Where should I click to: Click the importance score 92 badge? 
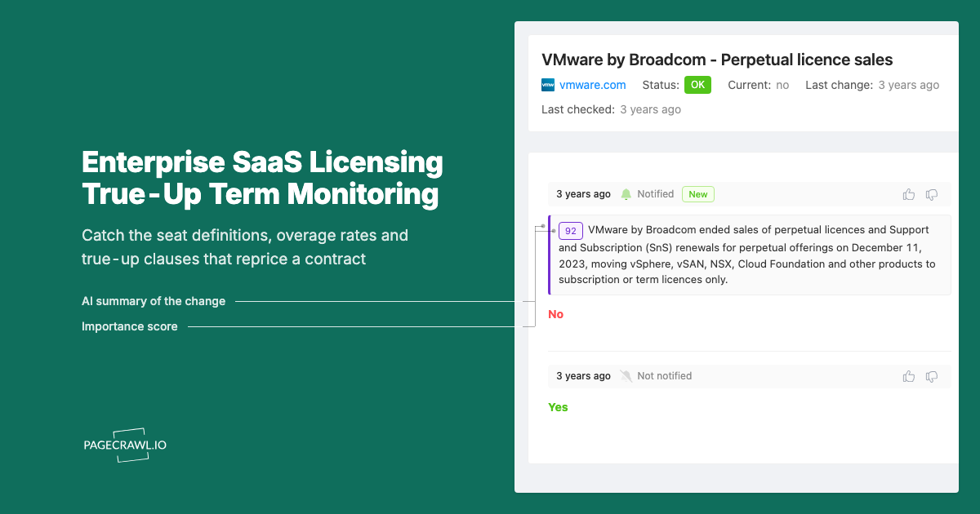(x=571, y=230)
